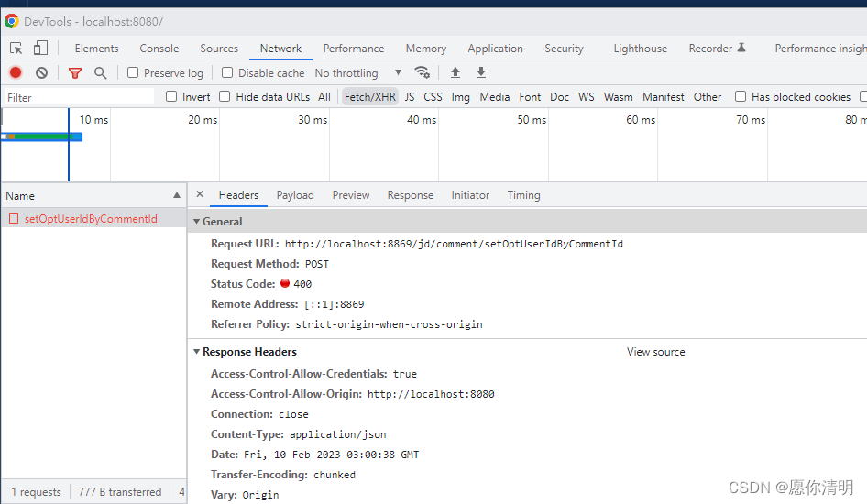The image size is (867, 504).
Task: Switch to the Preview detail tab
Action: [x=351, y=195]
